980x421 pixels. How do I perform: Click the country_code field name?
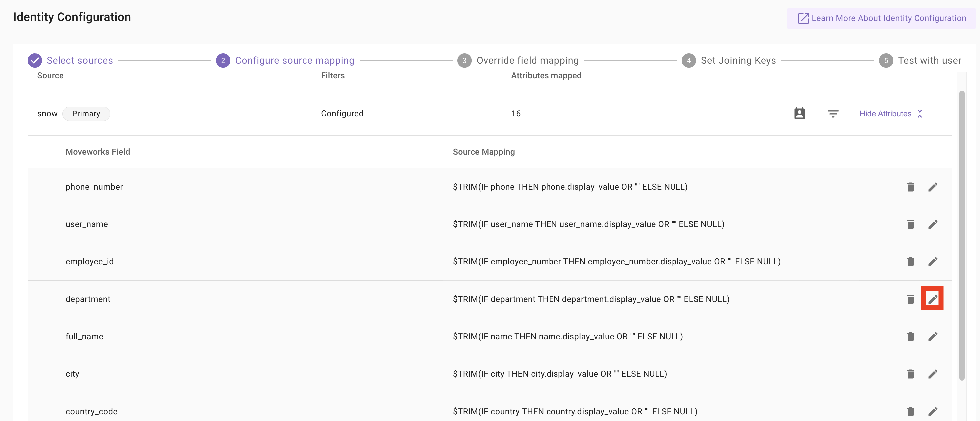[92, 411]
